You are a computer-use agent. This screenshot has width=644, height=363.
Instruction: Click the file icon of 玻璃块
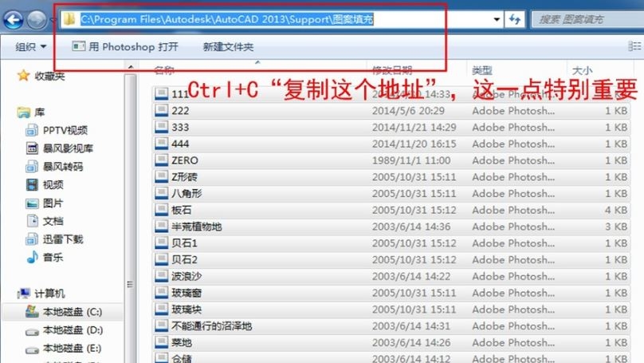162,309
